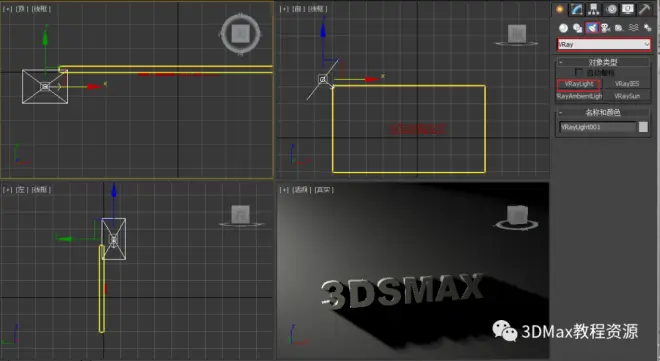660x361 pixels.
Task: Select the Helpers category icon
Action: coord(619,28)
